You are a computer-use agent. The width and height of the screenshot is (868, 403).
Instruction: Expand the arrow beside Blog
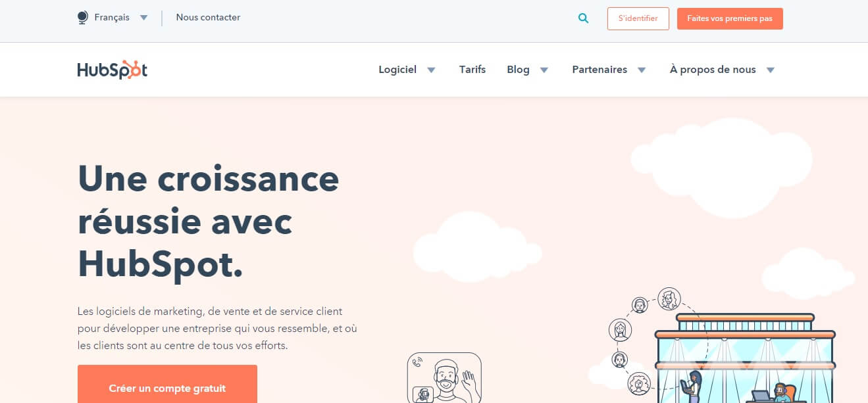[x=544, y=70]
